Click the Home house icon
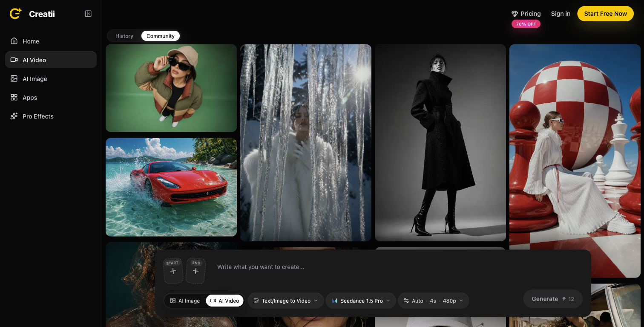This screenshot has width=644, height=327. click(14, 41)
